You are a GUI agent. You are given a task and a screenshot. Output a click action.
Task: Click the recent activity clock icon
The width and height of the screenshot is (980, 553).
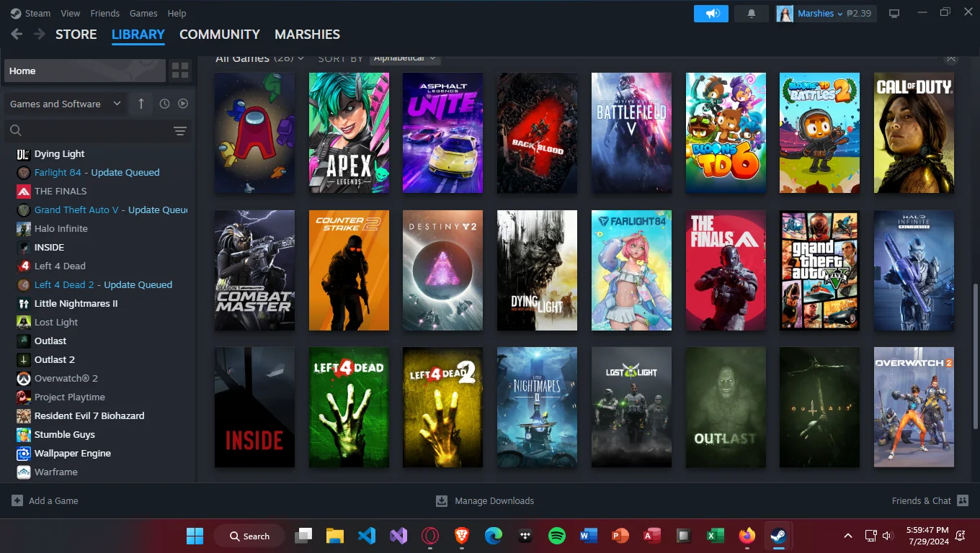[164, 104]
